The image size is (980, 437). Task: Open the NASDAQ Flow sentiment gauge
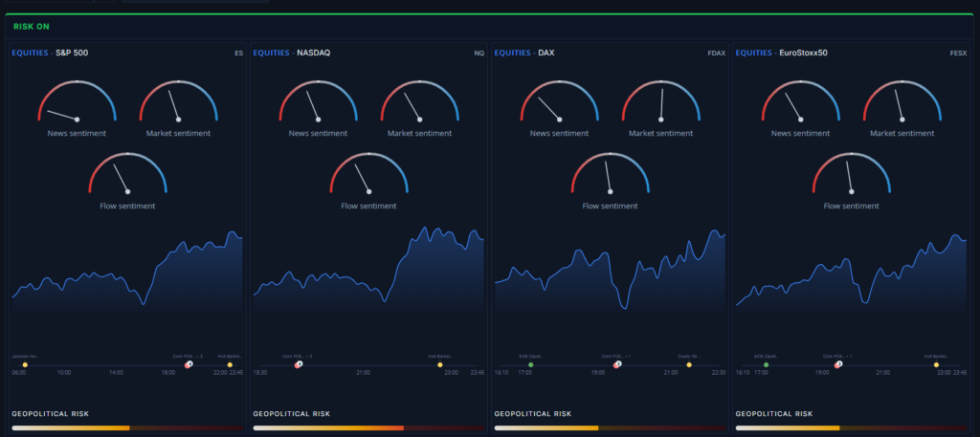click(x=368, y=173)
